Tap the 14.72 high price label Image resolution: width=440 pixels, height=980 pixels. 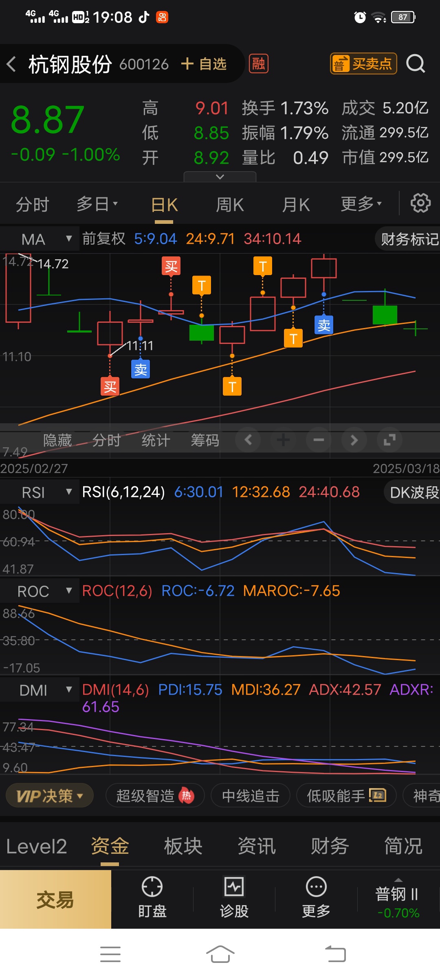(53, 264)
